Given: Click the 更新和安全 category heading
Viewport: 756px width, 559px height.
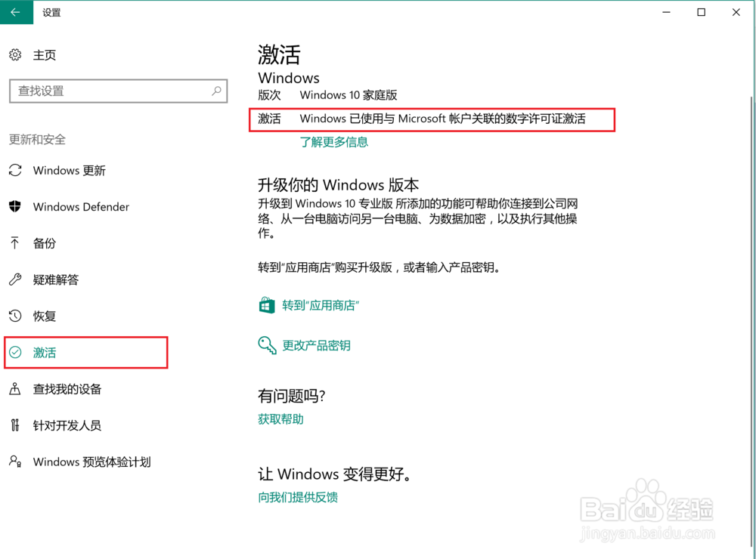Looking at the screenshot, I should click(x=37, y=140).
